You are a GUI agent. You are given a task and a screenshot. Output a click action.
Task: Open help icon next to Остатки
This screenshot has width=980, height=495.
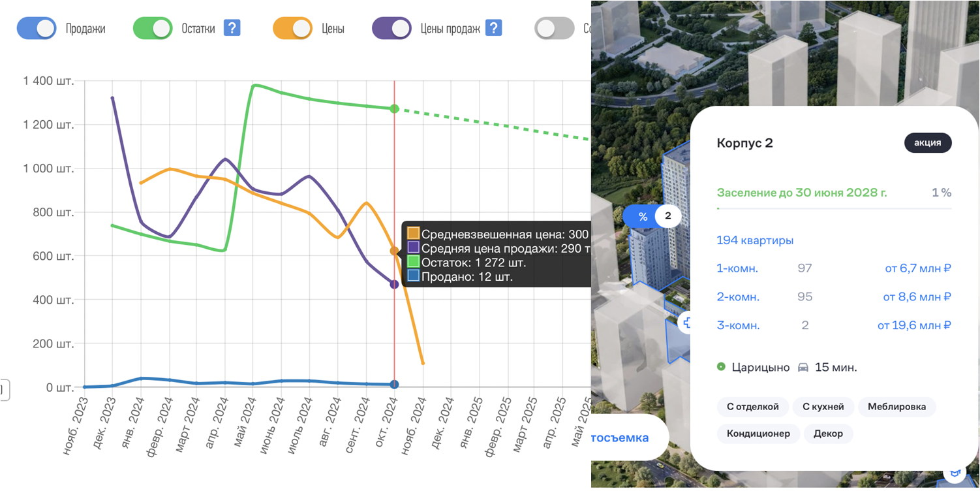pos(232,28)
